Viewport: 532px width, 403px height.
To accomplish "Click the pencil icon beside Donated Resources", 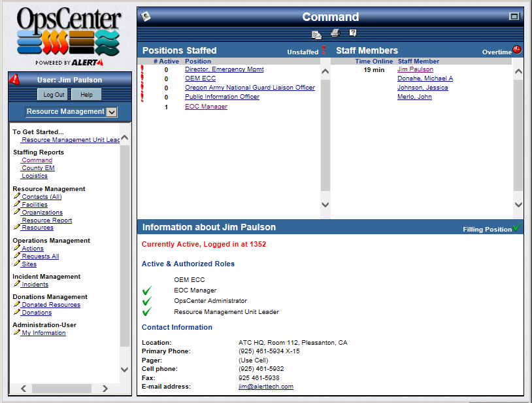I will click(x=17, y=305).
